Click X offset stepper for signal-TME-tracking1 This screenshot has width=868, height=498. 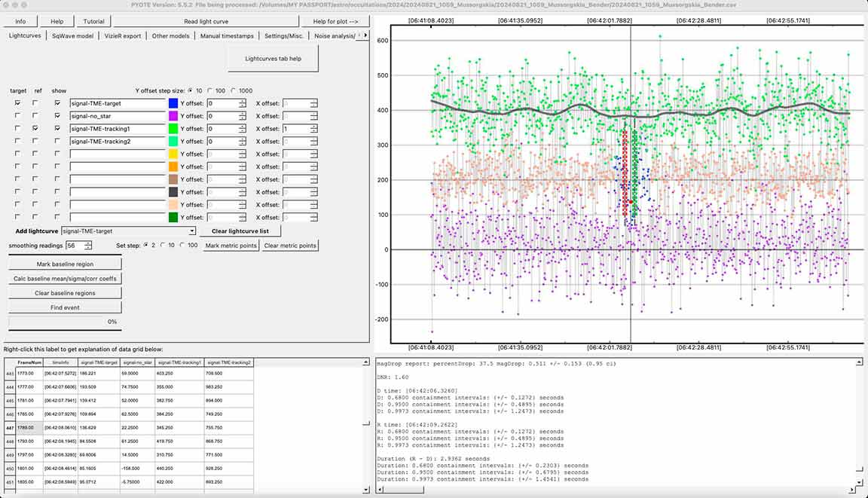313,129
